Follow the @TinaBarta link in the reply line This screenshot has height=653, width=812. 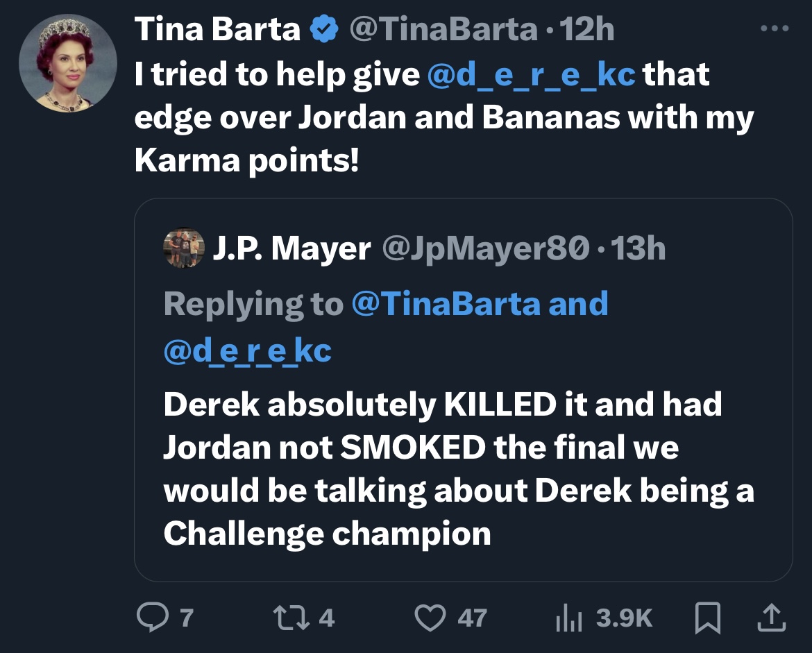(x=446, y=303)
